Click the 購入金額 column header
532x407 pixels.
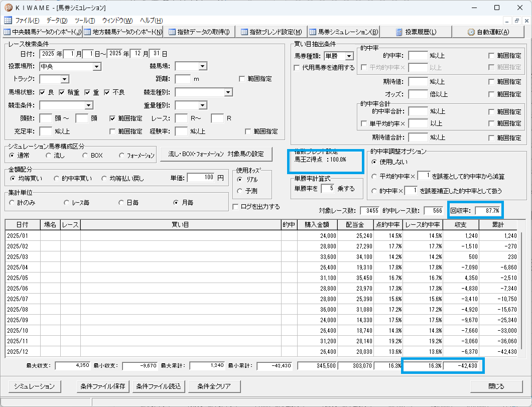(x=317, y=225)
